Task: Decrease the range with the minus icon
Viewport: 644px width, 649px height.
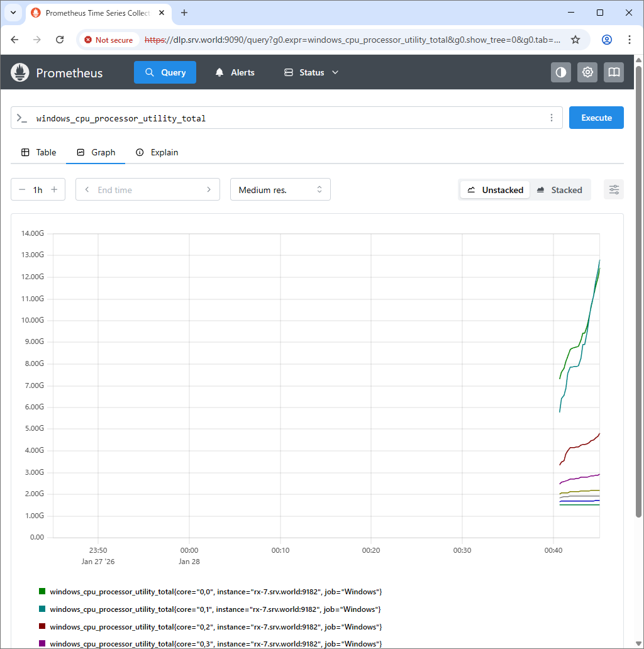Action: (22, 189)
